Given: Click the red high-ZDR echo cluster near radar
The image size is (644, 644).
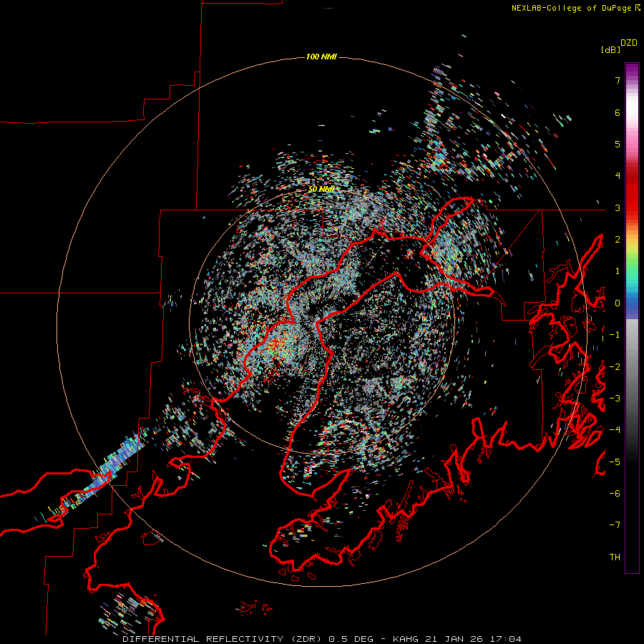Looking at the screenshot, I should coord(279,345).
